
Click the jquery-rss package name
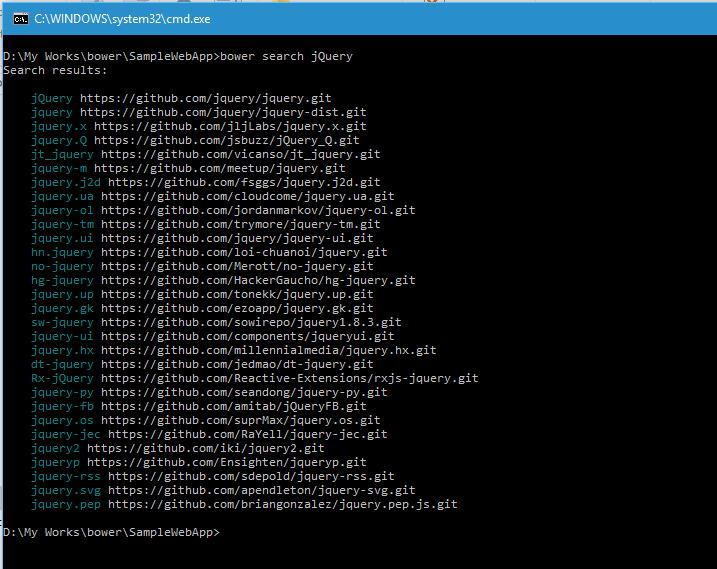(x=66, y=477)
